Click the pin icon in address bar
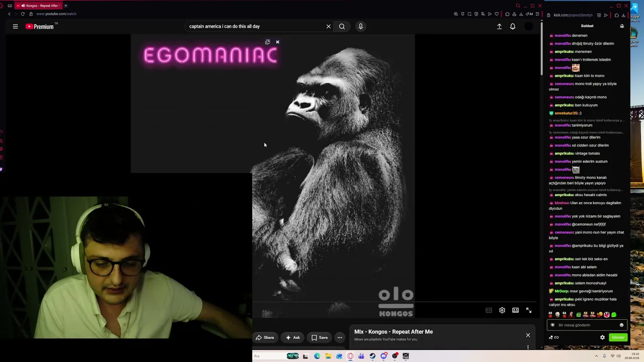Viewport: 644px width, 362px height. pos(463,14)
